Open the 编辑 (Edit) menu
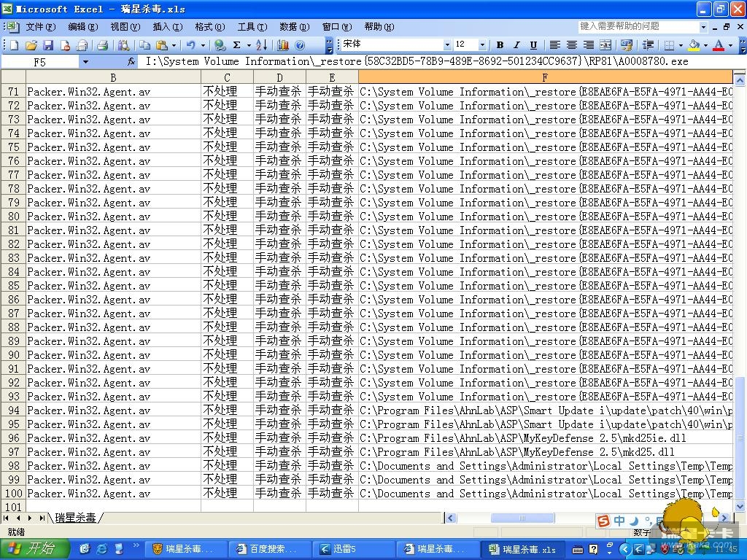The height and width of the screenshot is (560, 747). click(x=83, y=27)
